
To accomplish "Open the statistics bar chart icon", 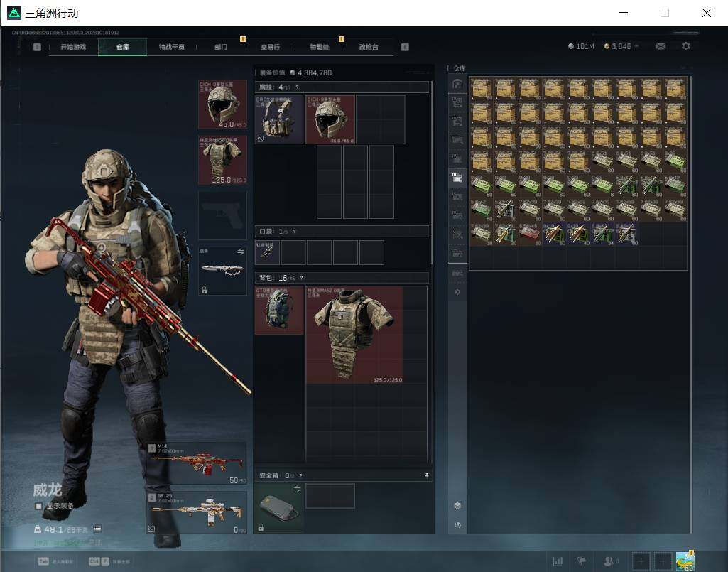I will coord(558,561).
